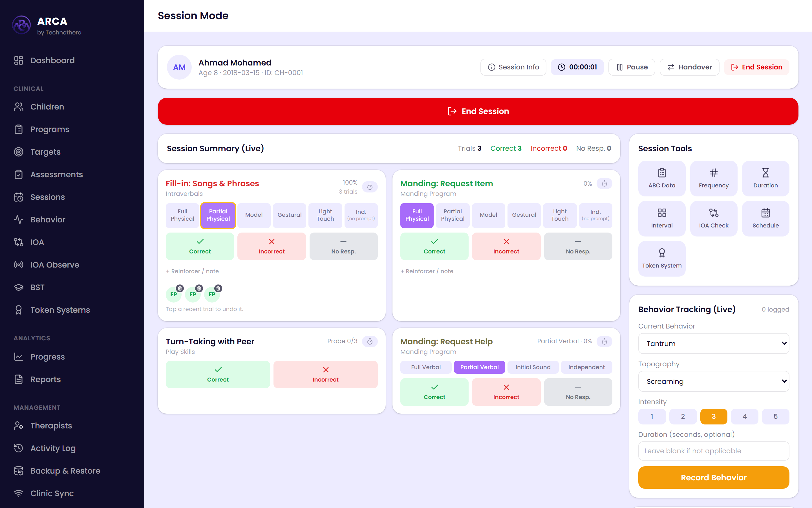The height and width of the screenshot is (508, 812).
Task: Delete the second FP recent trial
Action: pos(199,288)
